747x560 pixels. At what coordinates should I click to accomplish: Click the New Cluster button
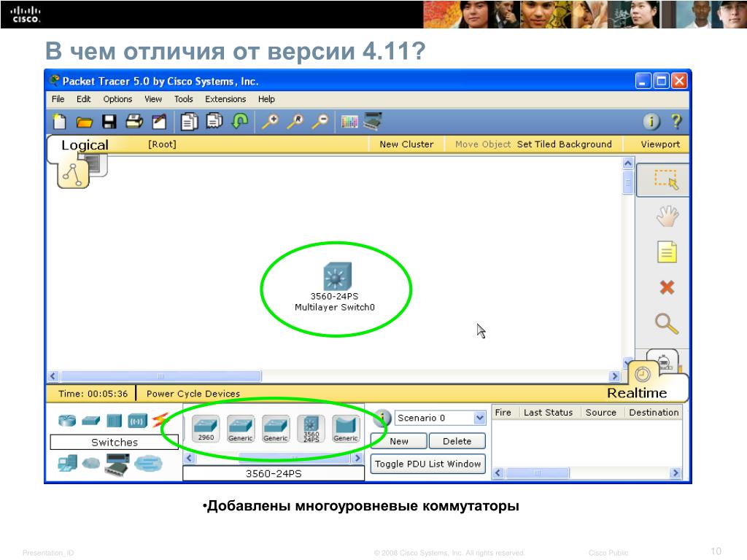click(406, 144)
